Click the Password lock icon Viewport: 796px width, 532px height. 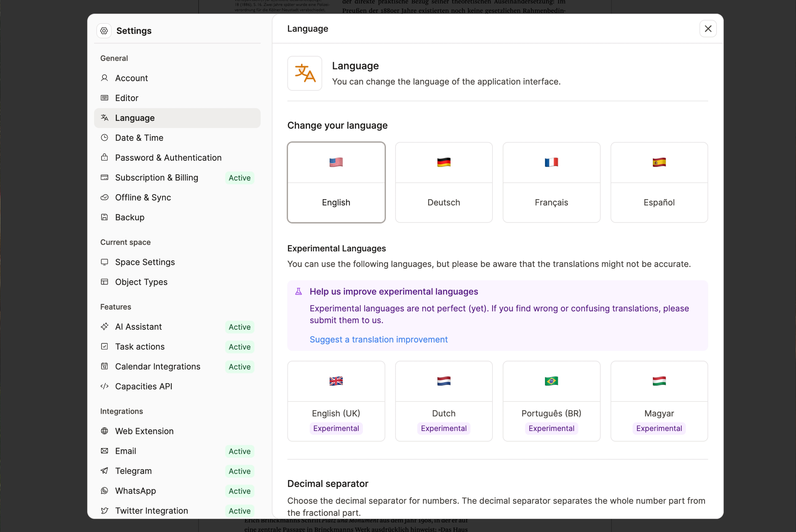tap(104, 157)
